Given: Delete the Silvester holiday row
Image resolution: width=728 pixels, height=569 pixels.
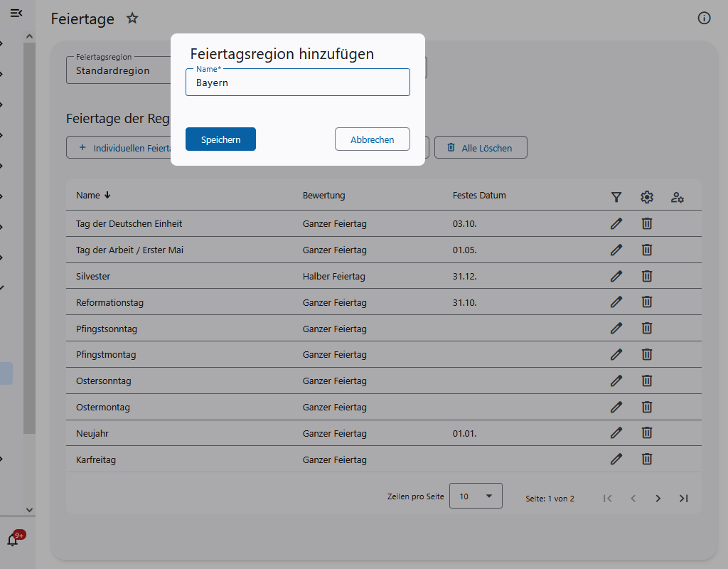Looking at the screenshot, I should coord(647,276).
